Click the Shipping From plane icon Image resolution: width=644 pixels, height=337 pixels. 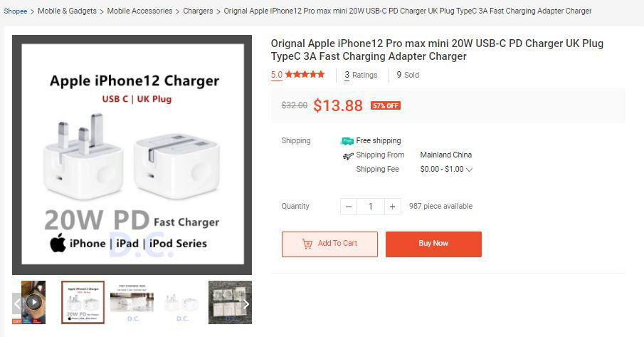point(347,155)
